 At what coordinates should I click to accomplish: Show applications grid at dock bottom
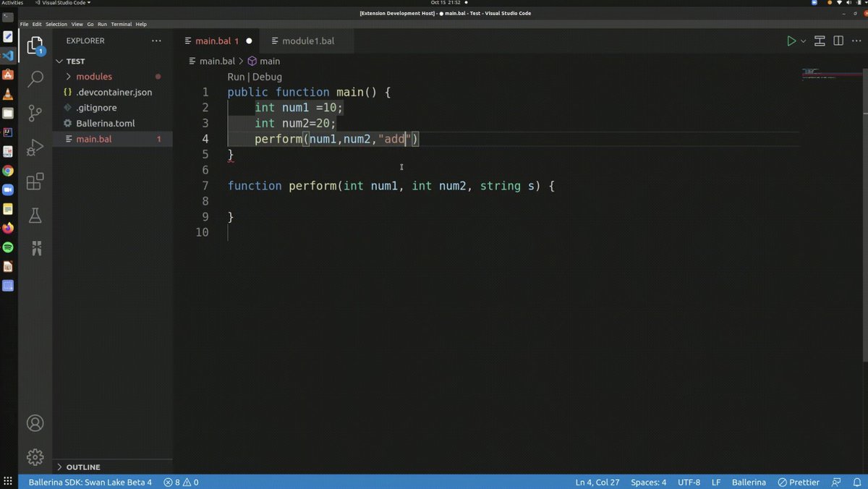coord(8,480)
